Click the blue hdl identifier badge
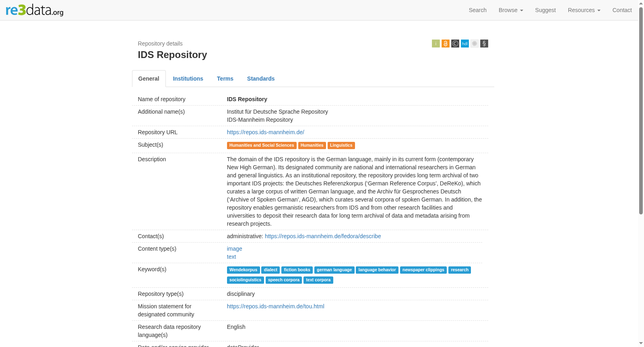Viewport: 644px width, 347px height. click(465, 44)
